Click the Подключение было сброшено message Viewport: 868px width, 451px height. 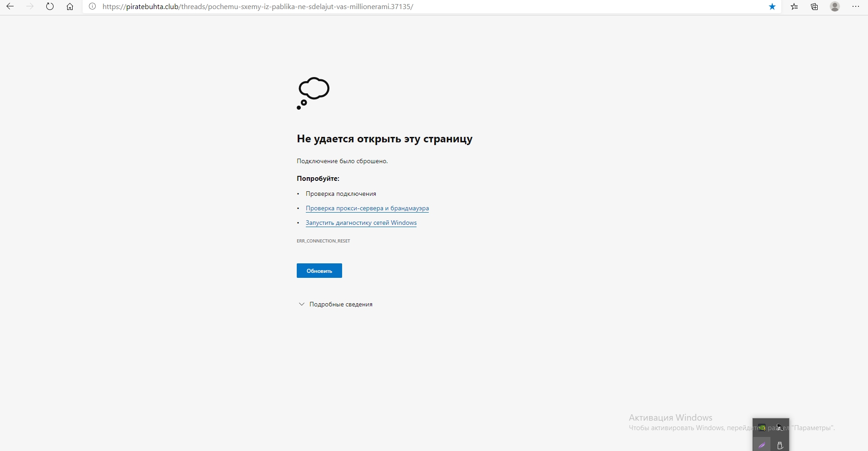pos(342,161)
